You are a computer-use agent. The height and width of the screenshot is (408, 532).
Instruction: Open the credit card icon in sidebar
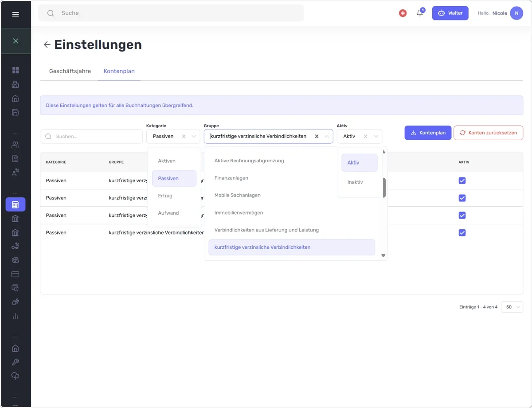click(16, 274)
